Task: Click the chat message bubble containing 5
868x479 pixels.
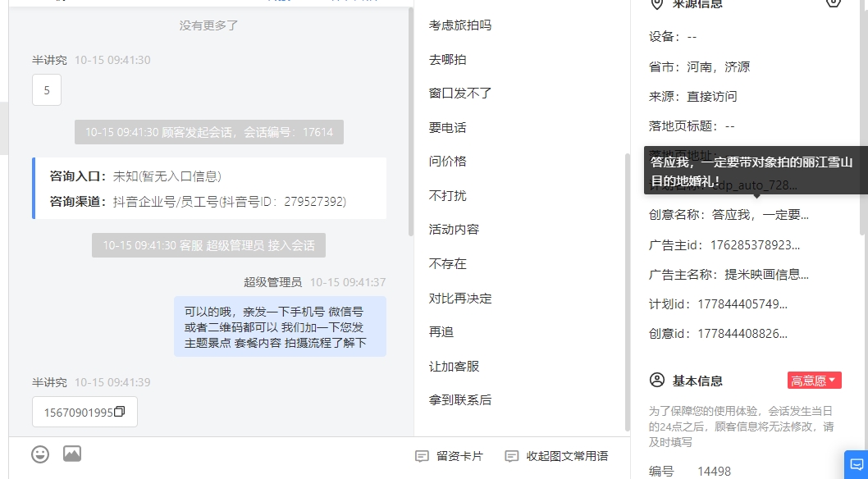Action: pos(47,90)
